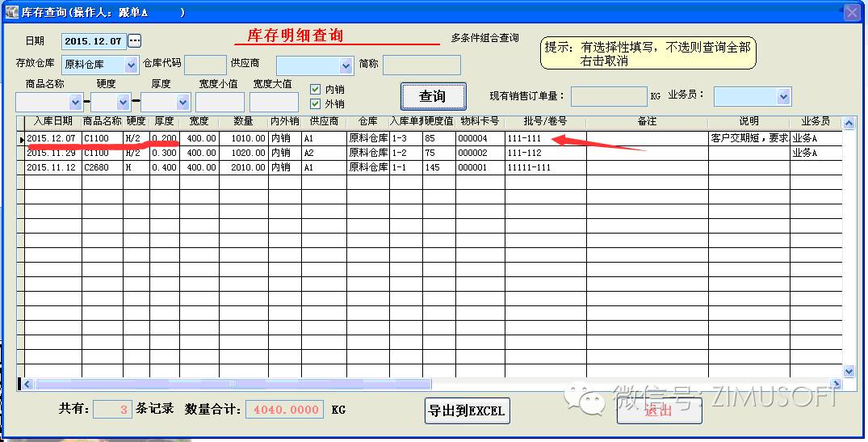Click vertical scrollbar up arrow

click(849, 123)
